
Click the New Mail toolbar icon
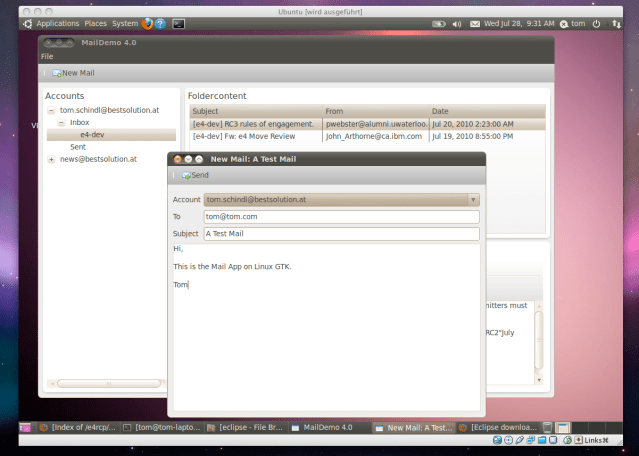pos(57,73)
